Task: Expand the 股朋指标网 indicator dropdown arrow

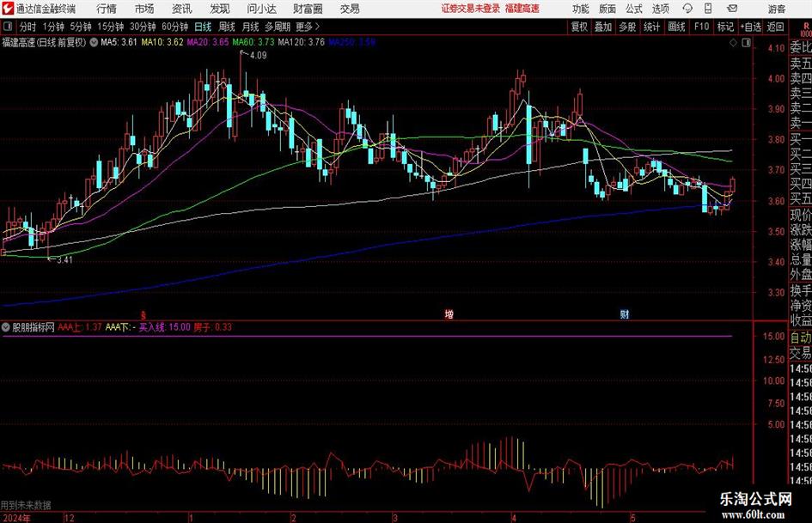Action: [x=6, y=327]
